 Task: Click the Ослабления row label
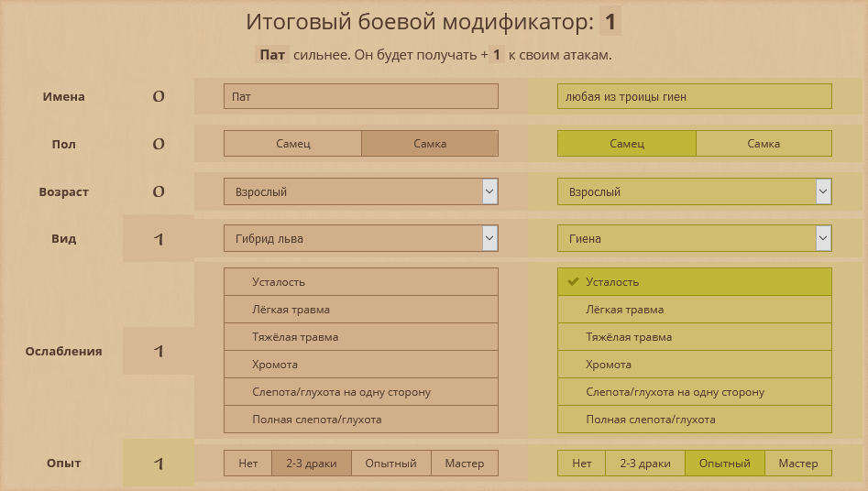click(x=63, y=351)
